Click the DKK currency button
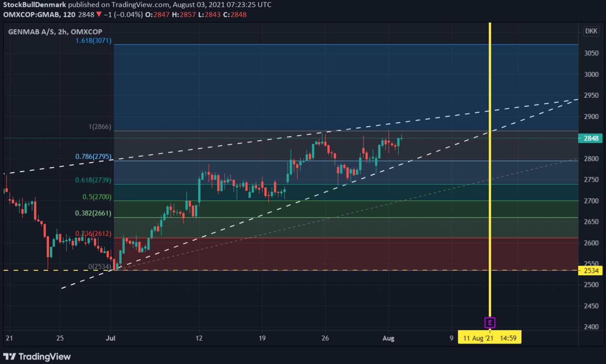 point(591,31)
